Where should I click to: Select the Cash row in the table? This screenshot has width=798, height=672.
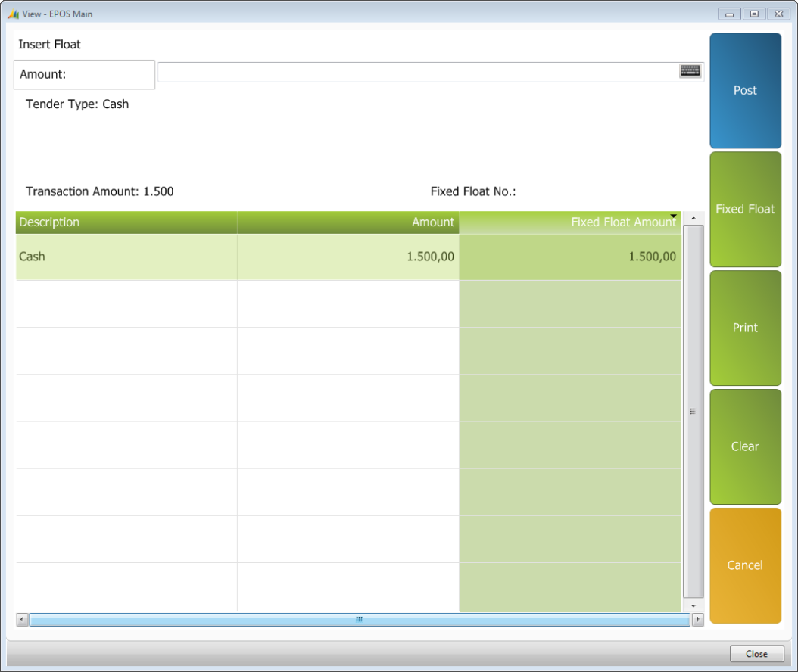coord(348,257)
